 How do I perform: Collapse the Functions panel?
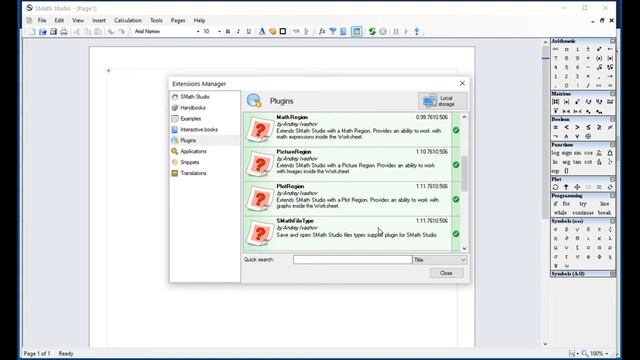(612, 144)
